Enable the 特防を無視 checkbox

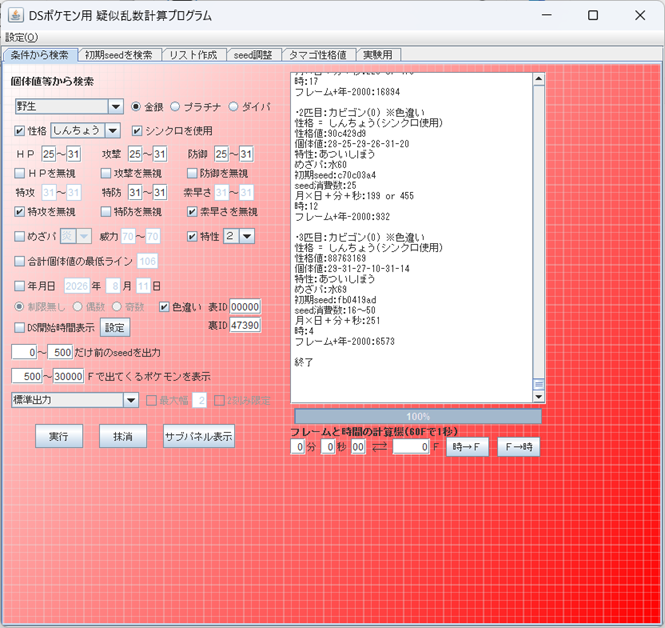(x=106, y=212)
